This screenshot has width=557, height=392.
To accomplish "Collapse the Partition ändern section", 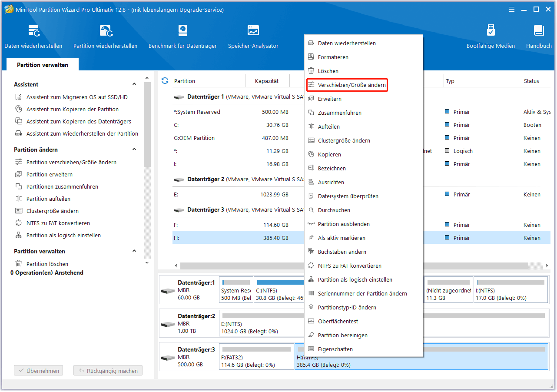I will coord(135,149).
